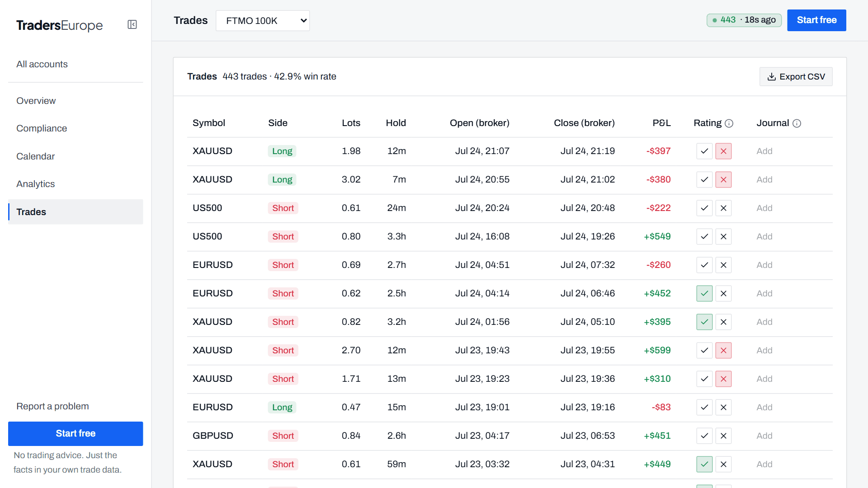This screenshot has width=868, height=488.
Task: Toggle red X on XAUUSD +$599 trade
Action: pyautogui.click(x=723, y=351)
